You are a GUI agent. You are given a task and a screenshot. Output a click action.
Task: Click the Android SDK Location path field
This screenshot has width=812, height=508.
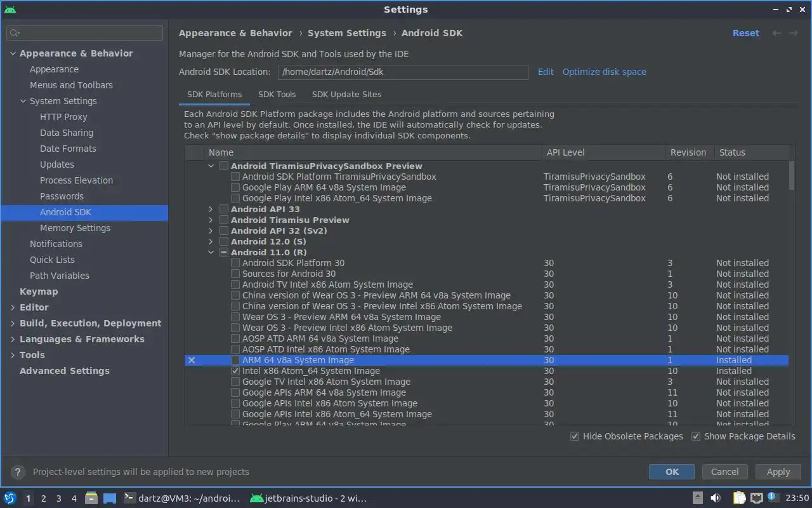click(403, 72)
